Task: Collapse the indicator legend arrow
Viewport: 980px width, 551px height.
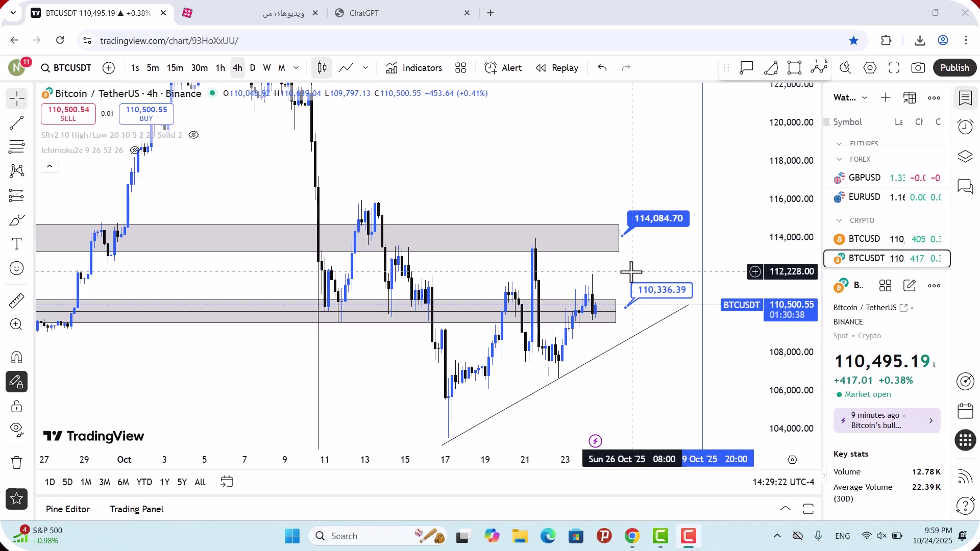Action: (x=50, y=166)
